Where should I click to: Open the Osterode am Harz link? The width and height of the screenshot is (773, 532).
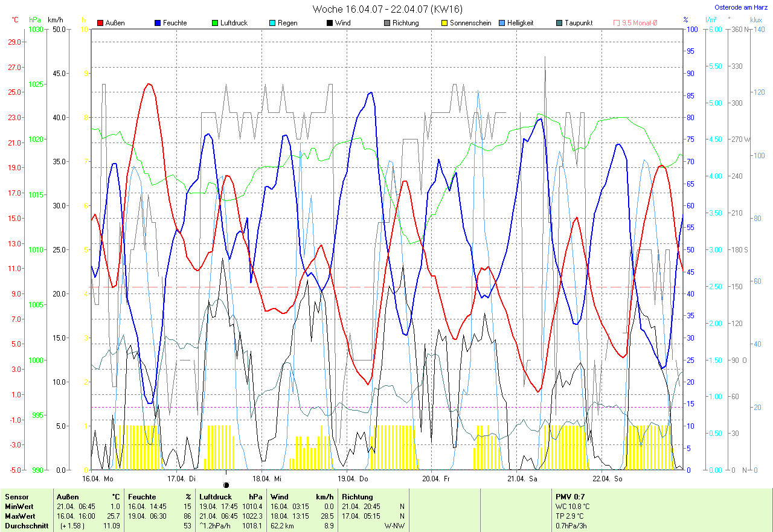pos(740,7)
